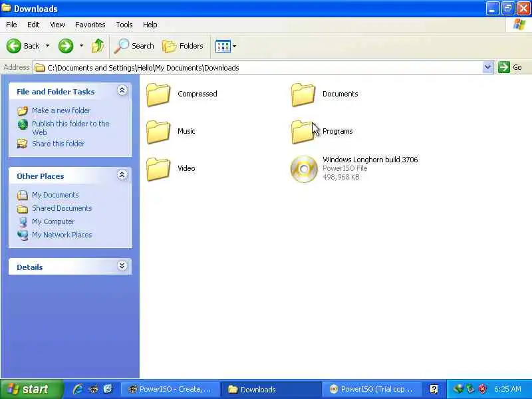The width and height of the screenshot is (532, 399).
Task: Switch to PowerISO - Create taskbar window
Action: pyautogui.click(x=170, y=389)
